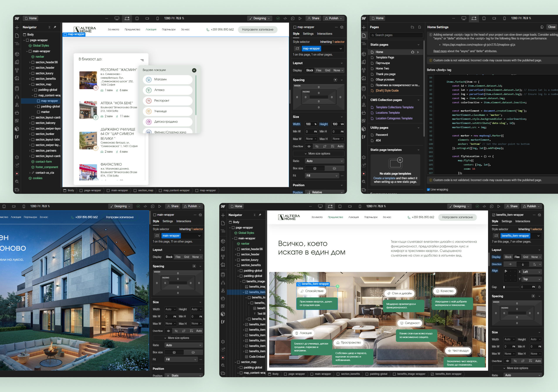This screenshot has width=558, height=392.
Task: Open Settings tab in top-left window panel
Action: 308,34
